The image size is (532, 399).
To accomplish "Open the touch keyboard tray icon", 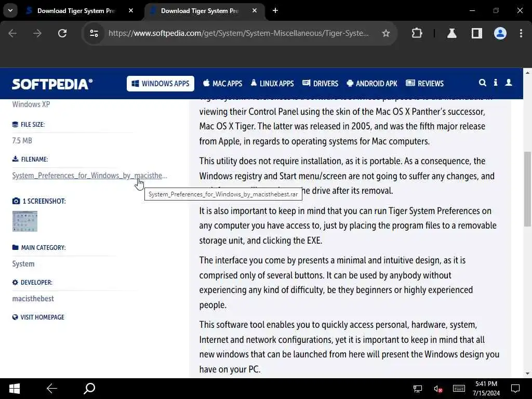I will [459, 389].
